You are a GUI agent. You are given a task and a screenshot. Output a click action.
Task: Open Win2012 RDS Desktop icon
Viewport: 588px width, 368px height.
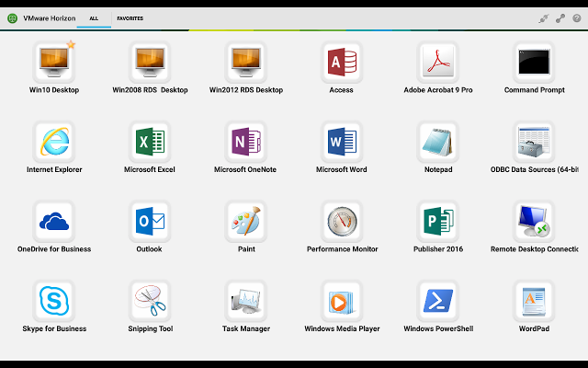click(x=246, y=62)
